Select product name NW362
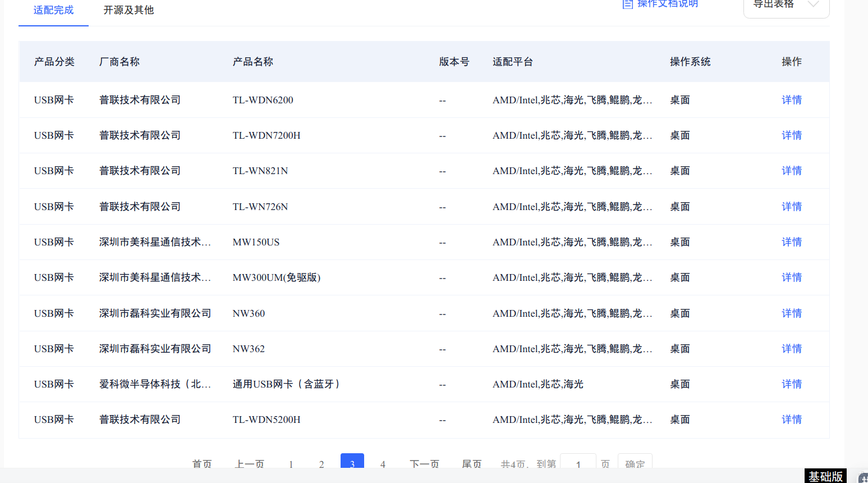The image size is (868, 483). point(249,349)
